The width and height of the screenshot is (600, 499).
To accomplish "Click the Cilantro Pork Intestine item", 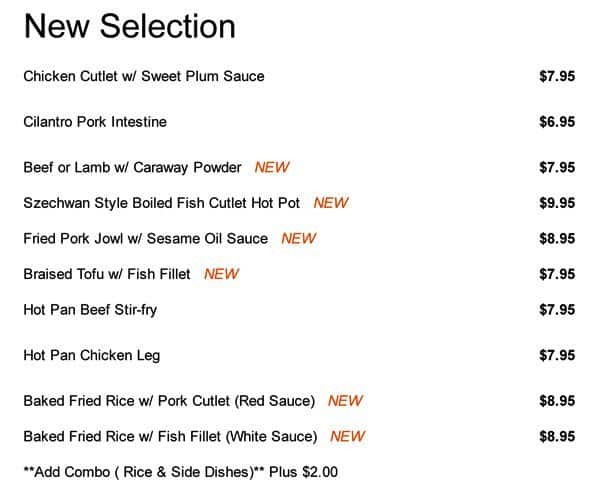I will (x=95, y=122).
